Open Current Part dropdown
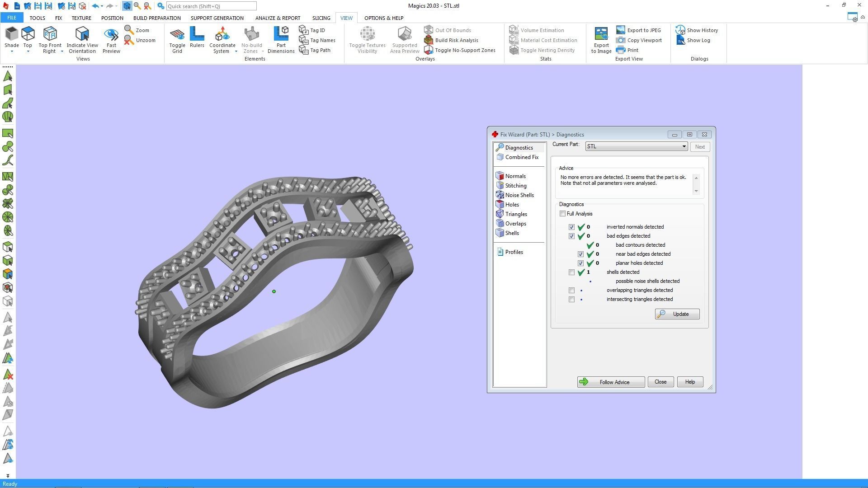This screenshot has height=488, width=868. 637,146
